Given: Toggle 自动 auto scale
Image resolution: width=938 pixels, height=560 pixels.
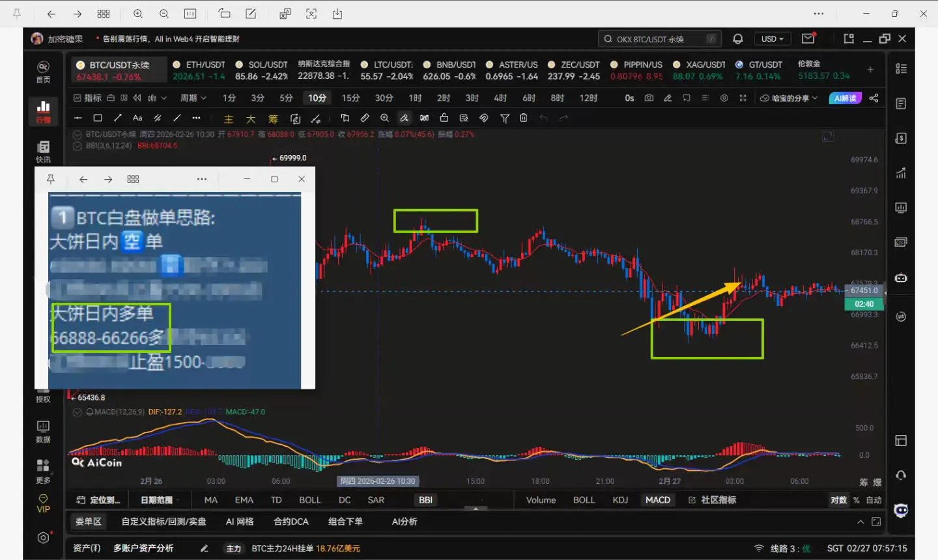Looking at the screenshot, I should (874, 500).
